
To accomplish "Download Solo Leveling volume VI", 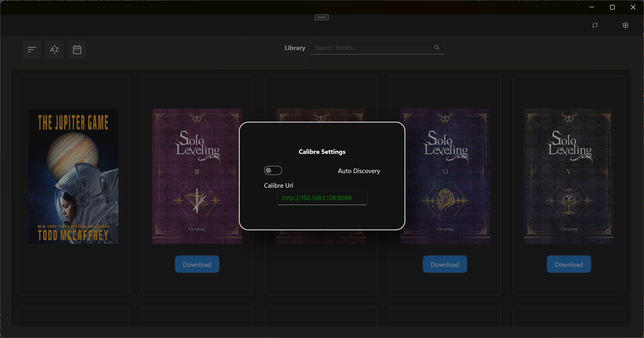I will [x=445, y=264].
